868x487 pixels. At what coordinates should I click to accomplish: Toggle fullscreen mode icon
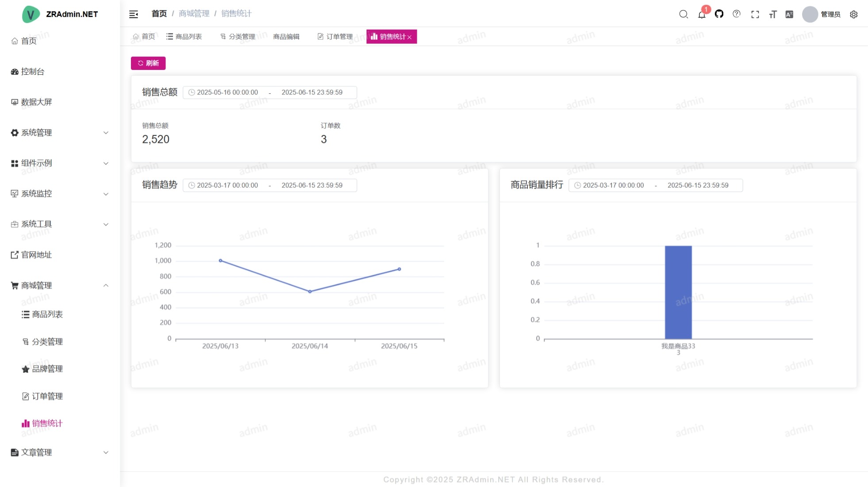[x=755, y=14]
